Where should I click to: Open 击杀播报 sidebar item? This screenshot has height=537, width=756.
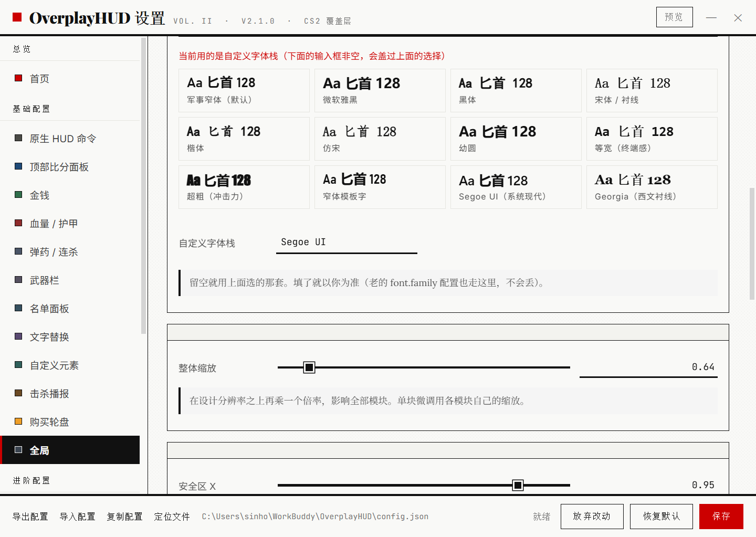point(70,394)
